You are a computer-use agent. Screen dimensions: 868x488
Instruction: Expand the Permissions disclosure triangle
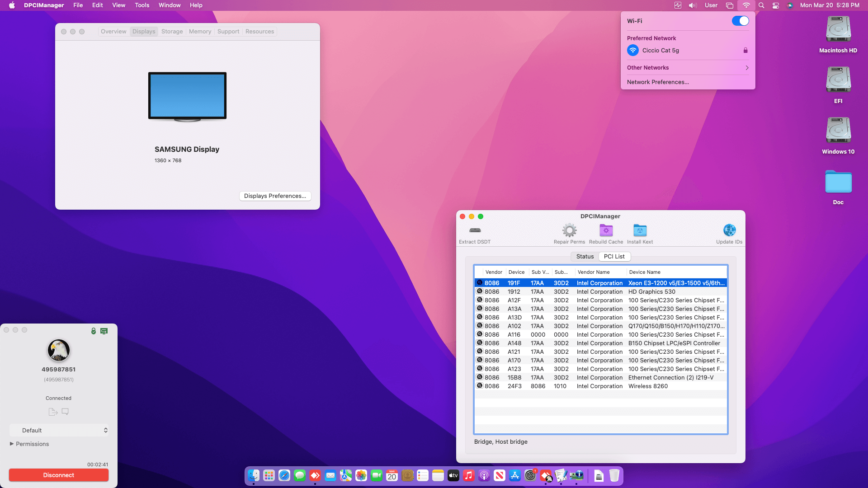coord(12,444)
